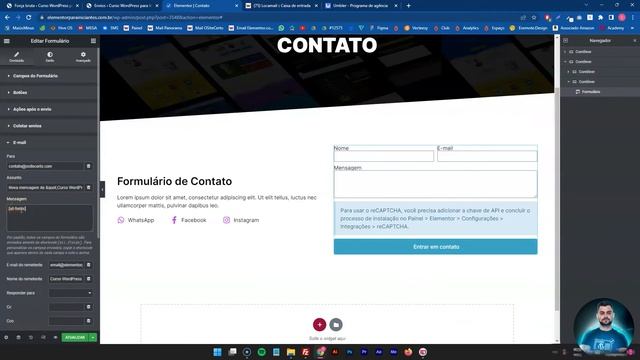Click the Mensagem textarea in editor panel
Viewport: 640px width, 360px height.
(x=50, y=218)
